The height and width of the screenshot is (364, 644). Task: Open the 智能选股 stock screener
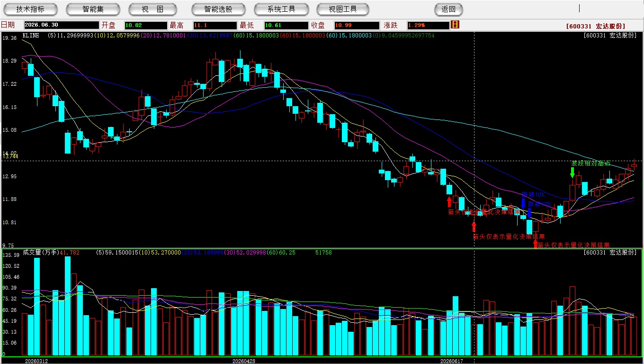click(x=218, y=9)
